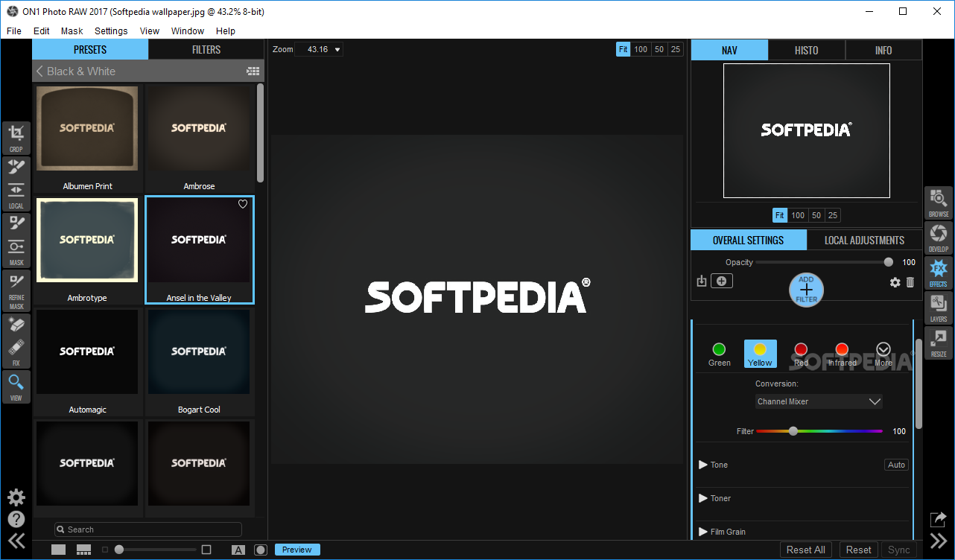Click the share export icon
Viewport: 955px width, 560px height.
pyautogui.click(x=939, y=519)
